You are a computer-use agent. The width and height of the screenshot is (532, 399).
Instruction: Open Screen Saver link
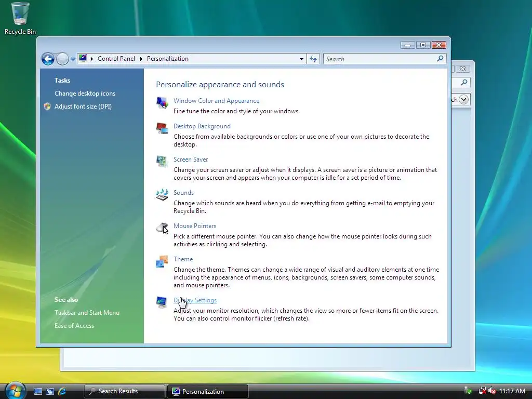[191, 159]
